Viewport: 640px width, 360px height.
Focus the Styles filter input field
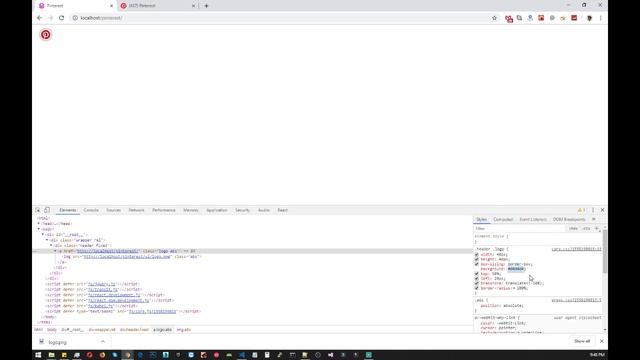click(x=520, y=229)
